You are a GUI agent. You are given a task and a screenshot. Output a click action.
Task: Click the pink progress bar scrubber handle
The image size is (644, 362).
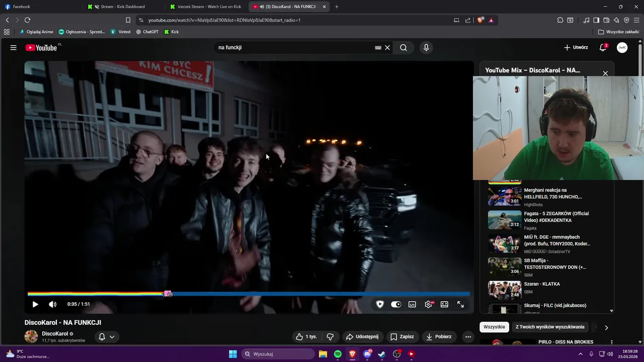click(x=168, y=294)
